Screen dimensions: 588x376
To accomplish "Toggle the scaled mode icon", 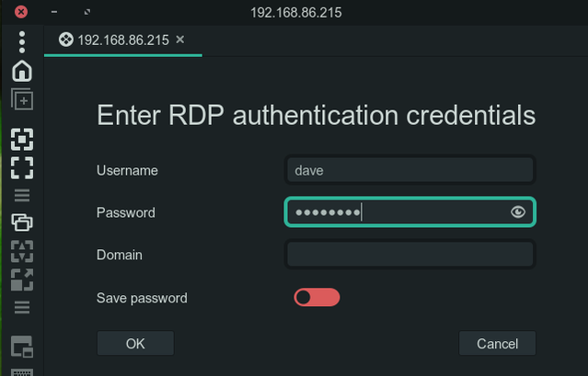I will pyautogui.click(x=22, y=279).
